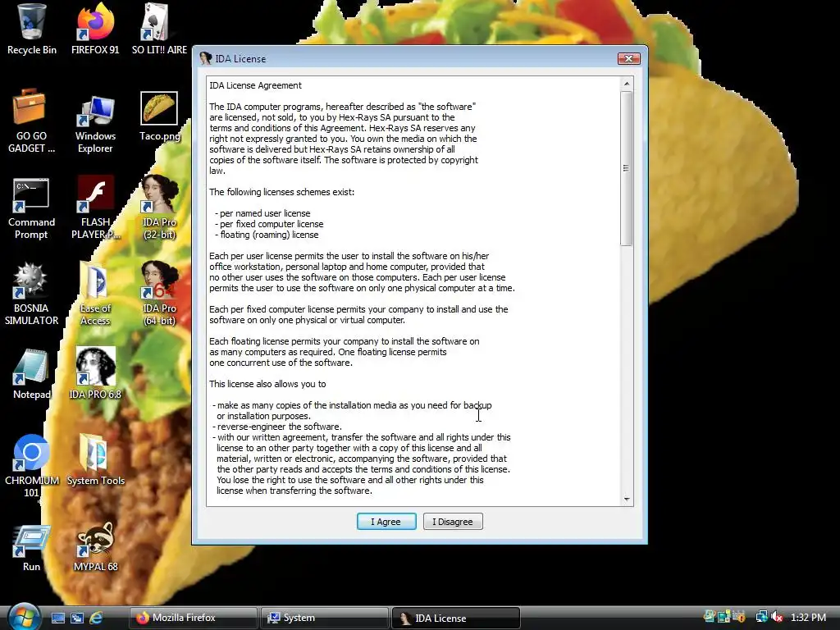Launch the IDA Pro (32-bit) shortcut
Viewport: 840px width, 630px height.
[159, 208]
